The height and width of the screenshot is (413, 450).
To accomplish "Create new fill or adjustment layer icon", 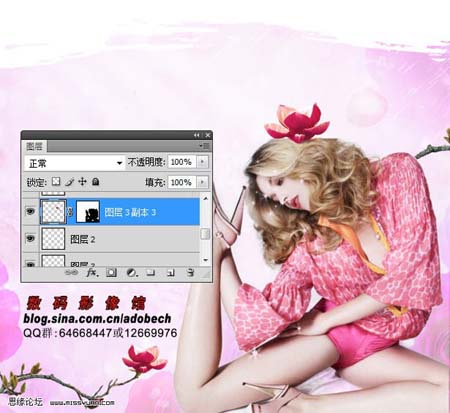I will [x=132, y=273].
